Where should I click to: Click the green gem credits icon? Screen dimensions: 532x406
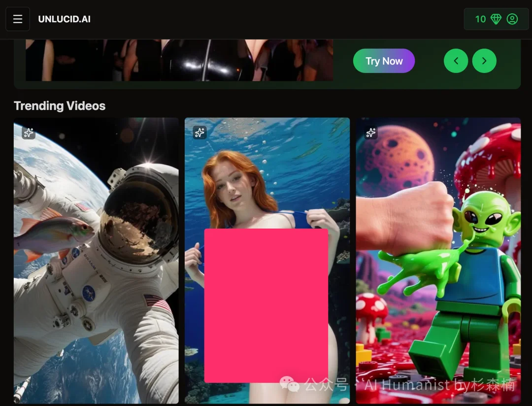pos(496,19)
